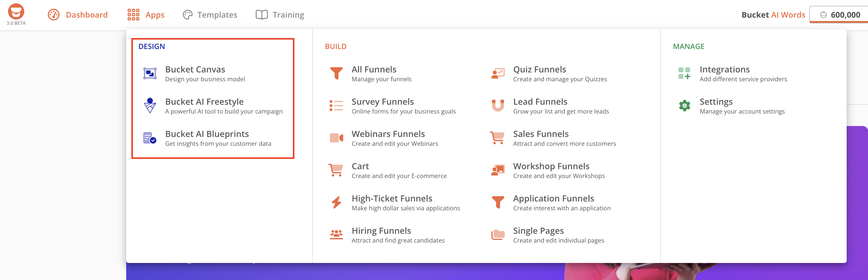This screenshot has height=280, width=868.
Task: Go to Dashboard in top navigation
Action: click(x=87, y=15)
